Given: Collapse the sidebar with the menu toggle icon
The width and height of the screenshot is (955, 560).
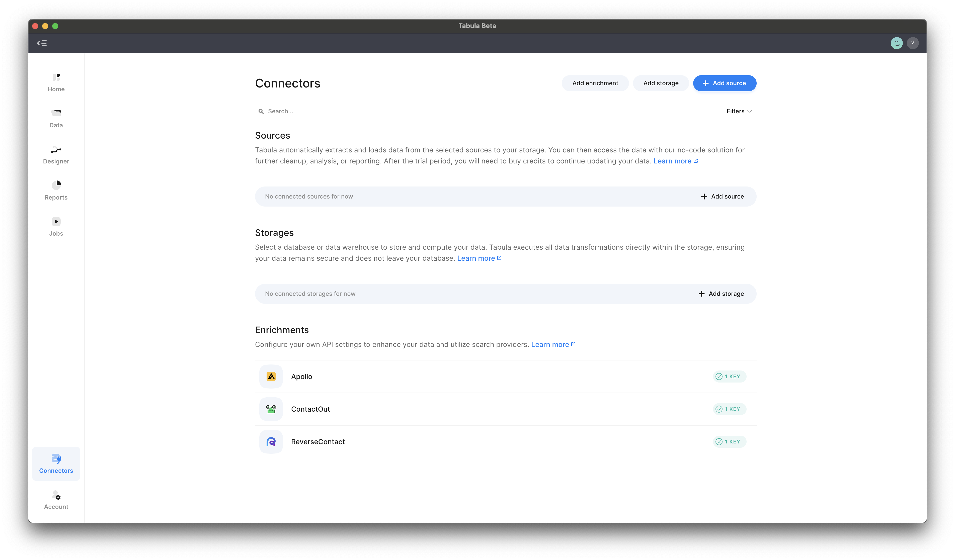Looking at the screenshot, I should [x=42, y=43].
